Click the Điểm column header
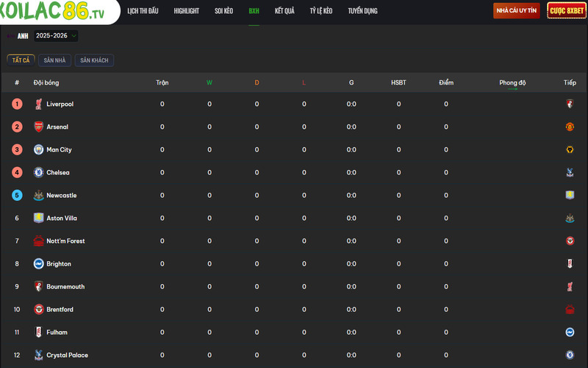Image resolution: width=588 pixels, height=368 pixels. (x=446, y=82)
